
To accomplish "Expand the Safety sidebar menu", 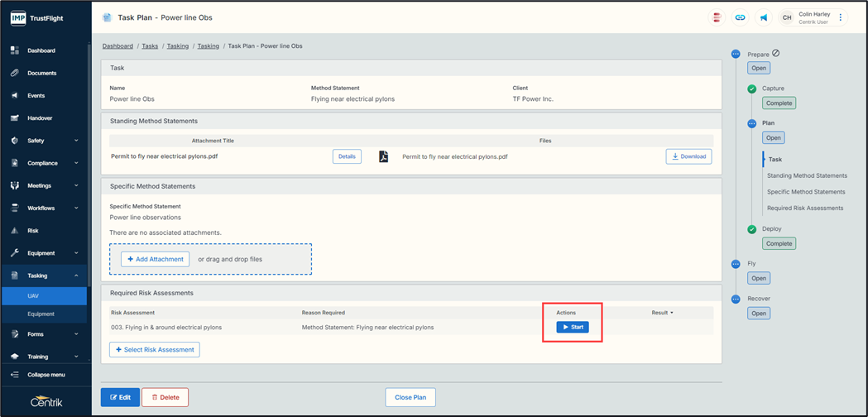I will click(x=46, y=141).
